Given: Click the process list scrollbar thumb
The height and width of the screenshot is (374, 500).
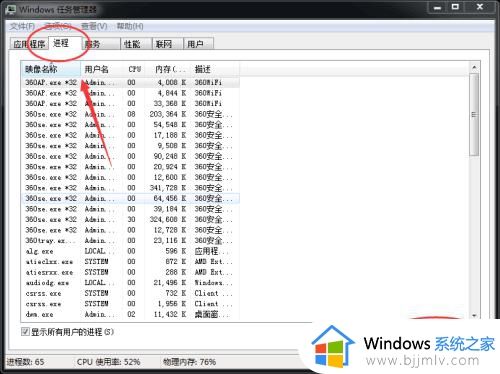Looking at the screenshot, I should tap(474, 115).
